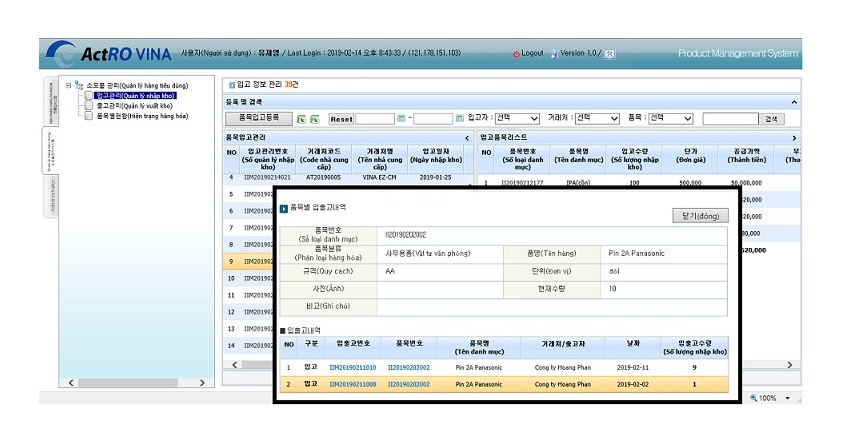Screen dimensions: 846x442
Task: Click the 날짜 column header in the popup
Action: click(x=633, y=348)
